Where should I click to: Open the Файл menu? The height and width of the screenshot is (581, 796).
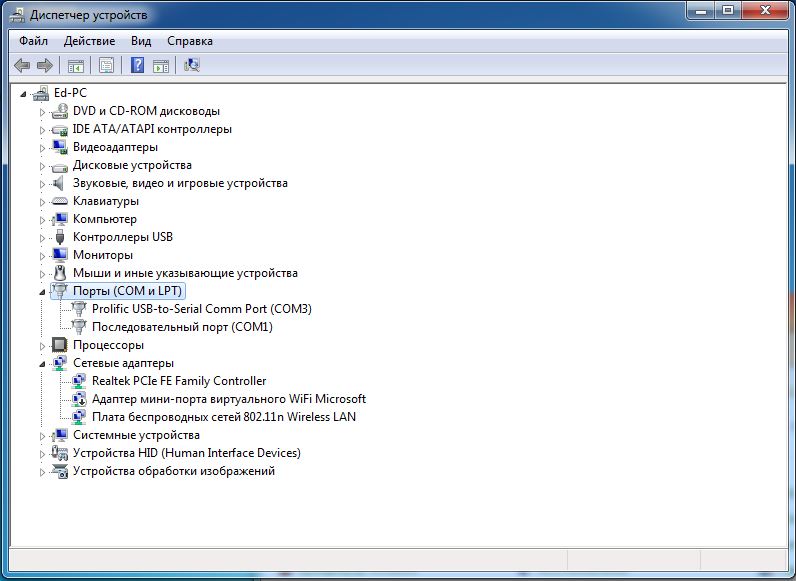34,41
